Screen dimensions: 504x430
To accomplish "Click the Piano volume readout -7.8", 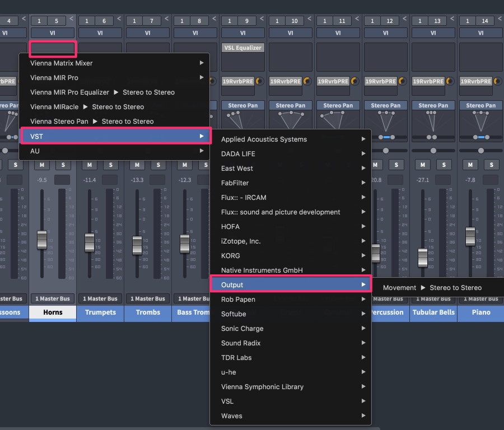I will tap(470, 180).
